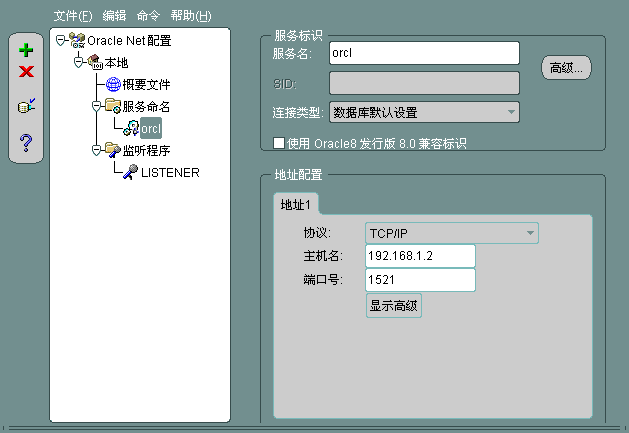Click the 端口号 input field
The width and height of the screenshot is (629, 433).
420,280
